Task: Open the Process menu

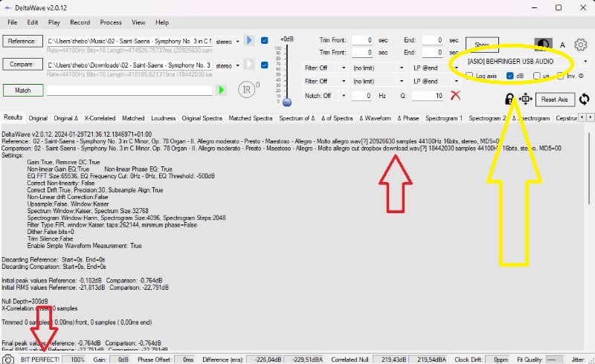Action: pyautogui.click(x=111, y=22)
